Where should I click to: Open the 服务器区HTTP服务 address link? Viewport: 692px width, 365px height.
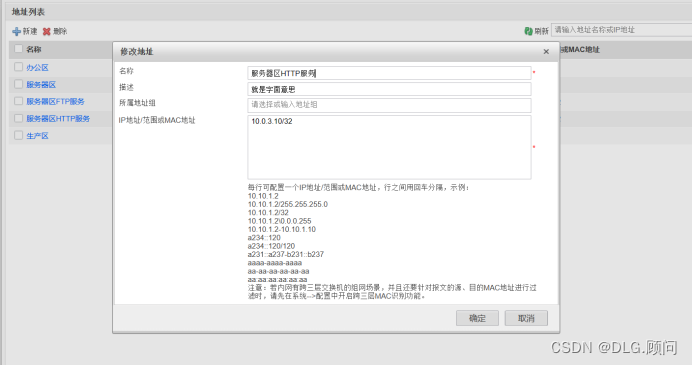(58, 119)
